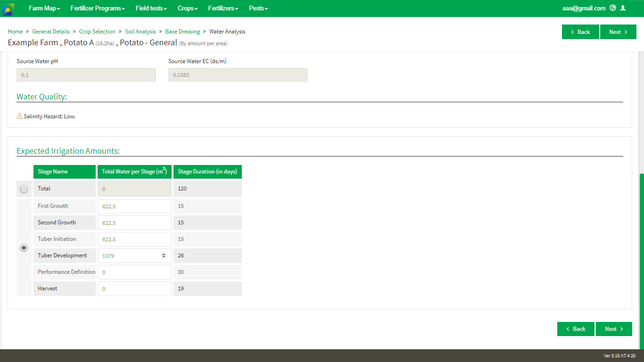
Task: Open the user profile icon
Action: click(623, 8)
